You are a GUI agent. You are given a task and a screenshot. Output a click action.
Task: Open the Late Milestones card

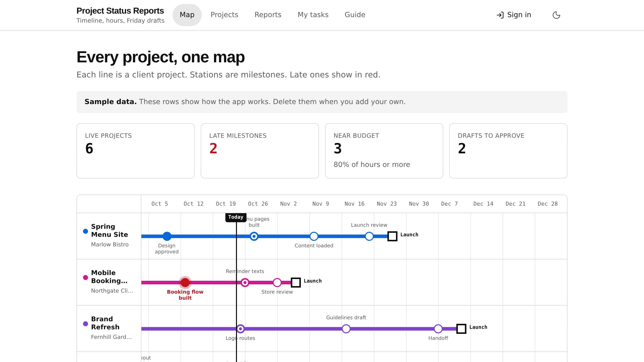(260, 151)
